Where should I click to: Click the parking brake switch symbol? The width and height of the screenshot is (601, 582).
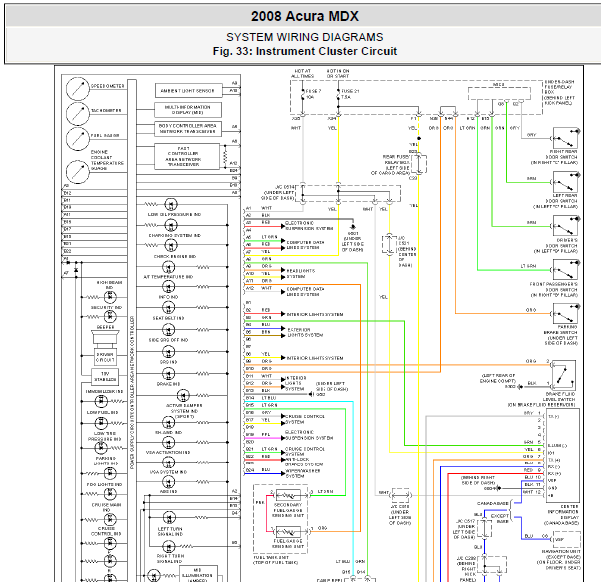565,314
